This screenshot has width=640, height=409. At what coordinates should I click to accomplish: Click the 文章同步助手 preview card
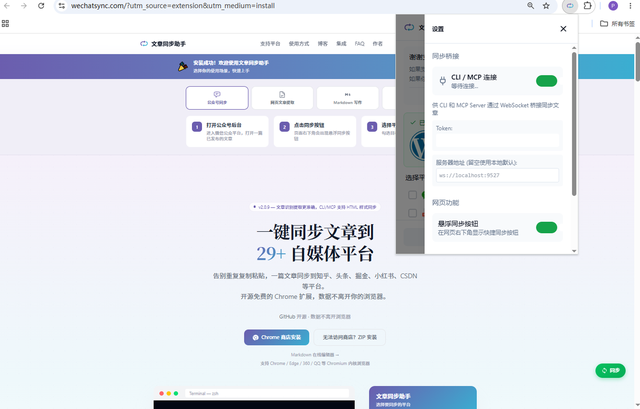point(423,398)
